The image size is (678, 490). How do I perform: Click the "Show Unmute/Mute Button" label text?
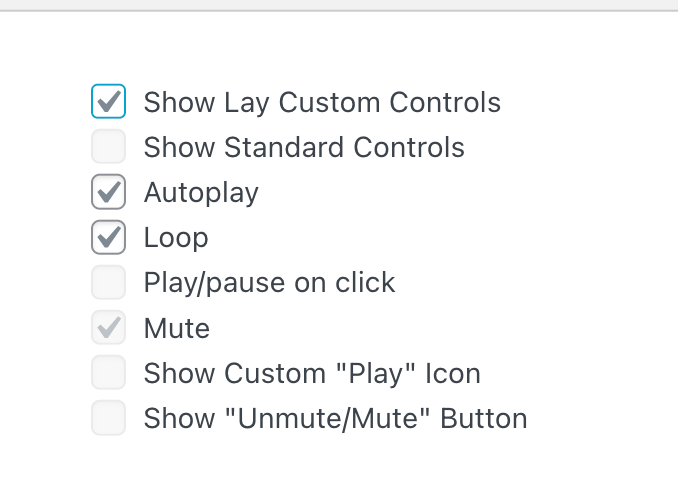point(335,419)
